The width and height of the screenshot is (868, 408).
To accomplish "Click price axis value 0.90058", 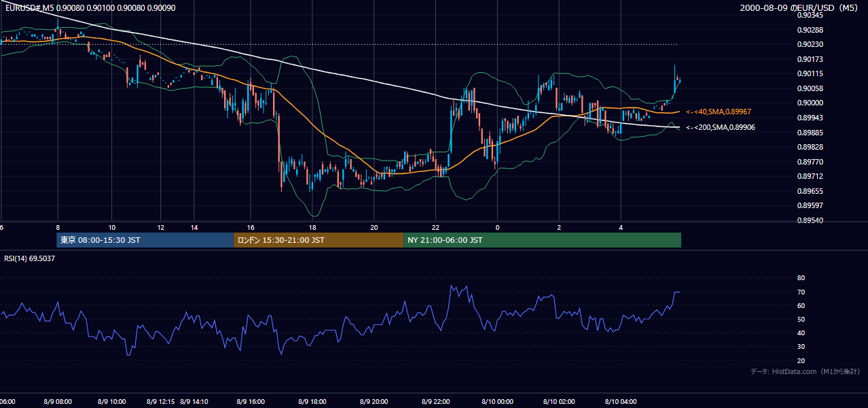I will 810,88.
